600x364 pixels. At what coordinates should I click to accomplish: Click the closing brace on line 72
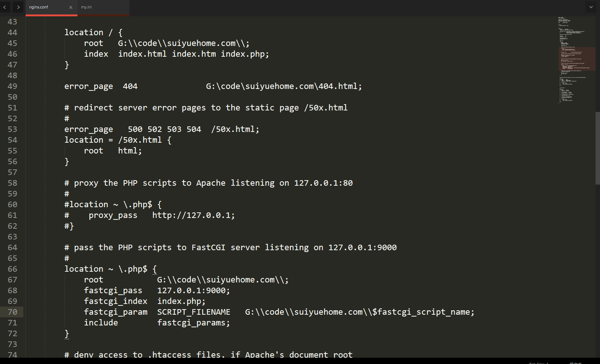(x=67, y=334)
